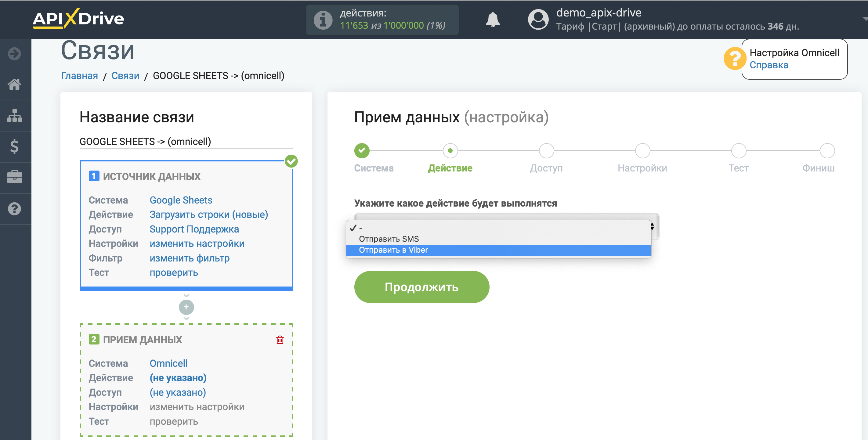Click 'ПРИЕМ ДАННЫХ' block heading
The image size is (868, 440).
click(142, 339)
